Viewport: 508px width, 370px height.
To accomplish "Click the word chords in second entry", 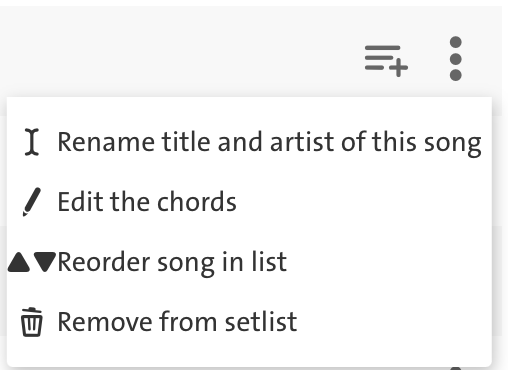I will point(197,202).
